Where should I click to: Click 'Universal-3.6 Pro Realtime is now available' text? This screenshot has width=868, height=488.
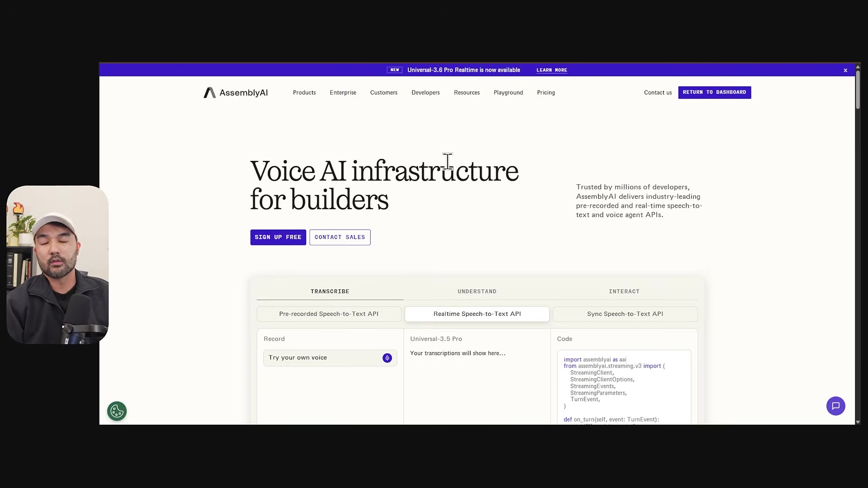pyautogui.click(x=463, y=70)
